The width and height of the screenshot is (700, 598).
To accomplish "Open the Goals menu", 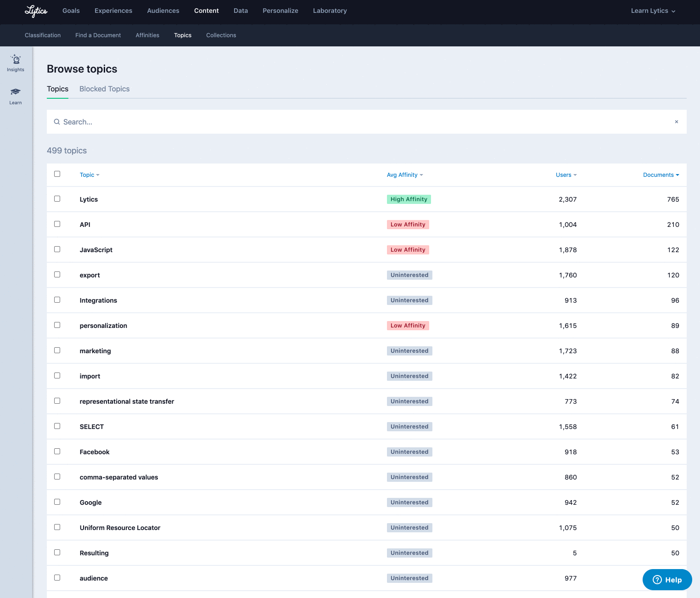I will [71, 11].
